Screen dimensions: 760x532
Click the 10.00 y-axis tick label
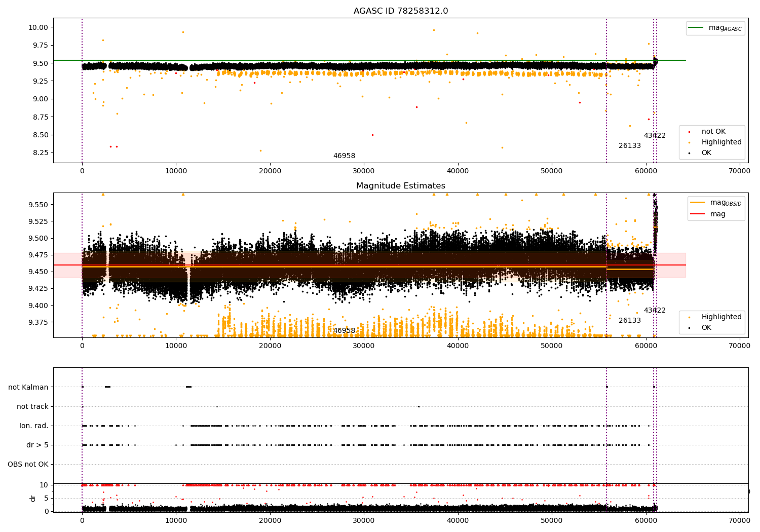39,27
